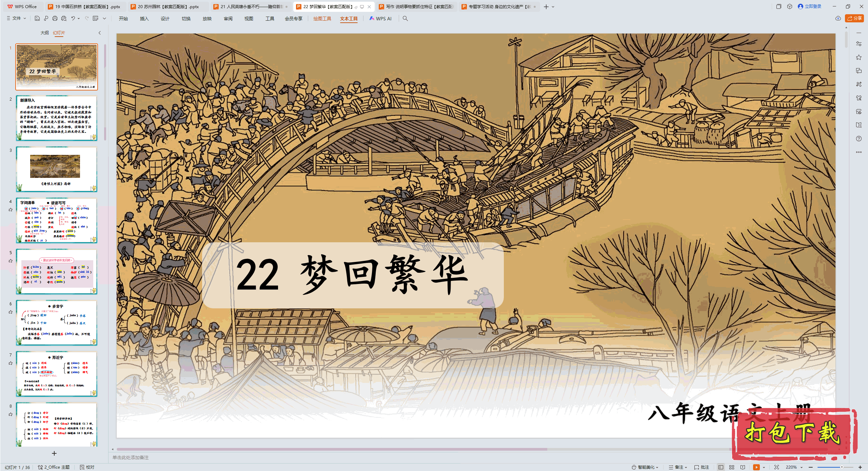Image resolution: width=868 pixels, height=471 pixels.
Task: Close the 22 梦回繁华 document tab
Action: [369, 7]
